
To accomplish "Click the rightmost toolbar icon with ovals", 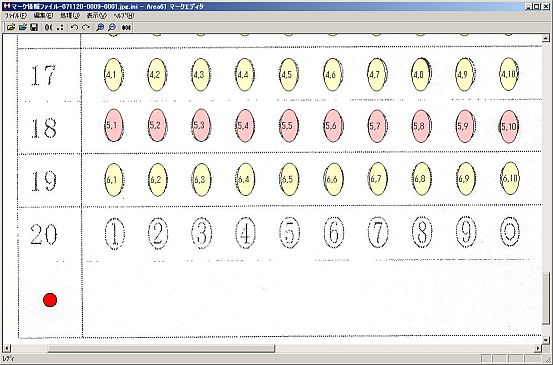I will [x=126, y=27].
